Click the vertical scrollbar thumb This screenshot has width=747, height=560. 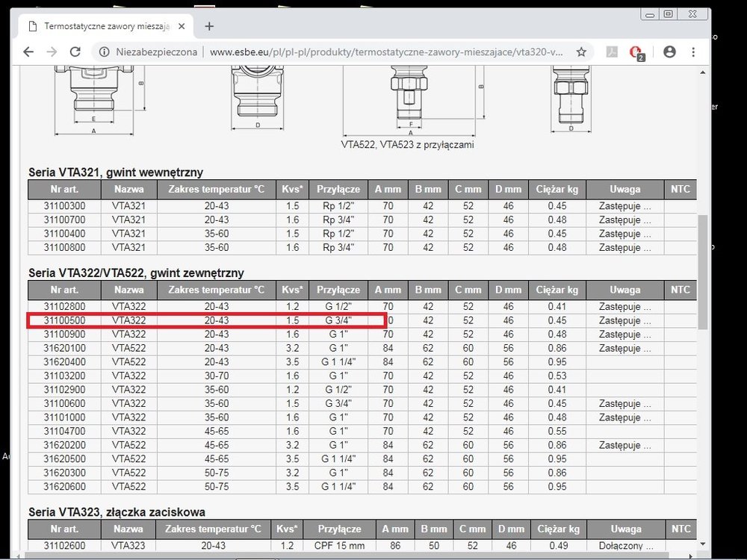pos(703,273)
